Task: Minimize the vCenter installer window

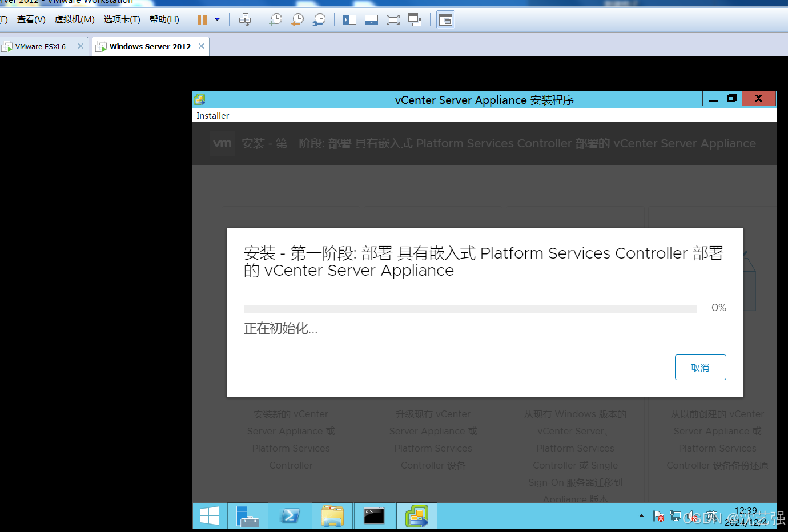Action: point(713,99)
